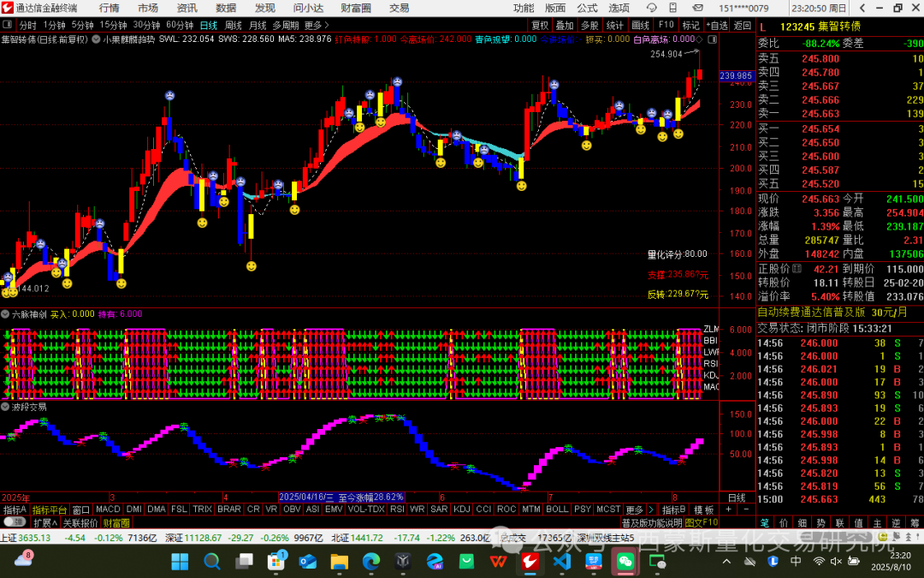Viewport: 924px width, 578px height.
Task: Open 普及版功能说明 link
Action: point(651,522)
